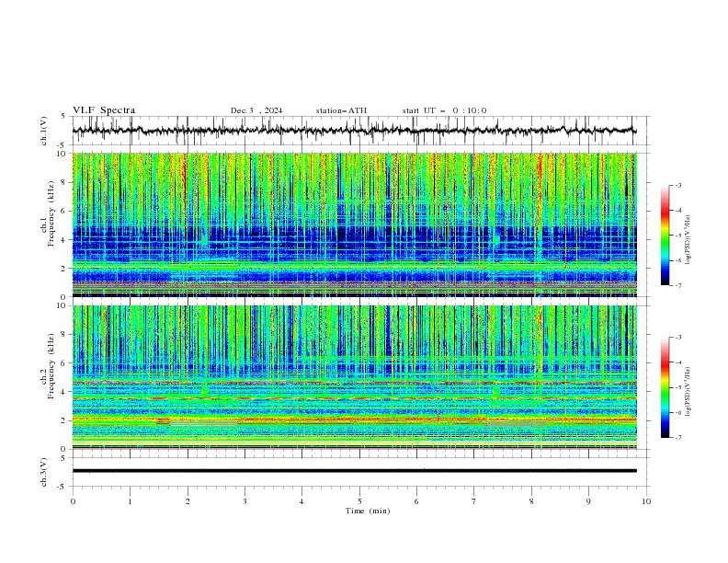Click time axis tick label '1'
The height and width of the screenshot is (563, 728).
[x=130, y=501]
